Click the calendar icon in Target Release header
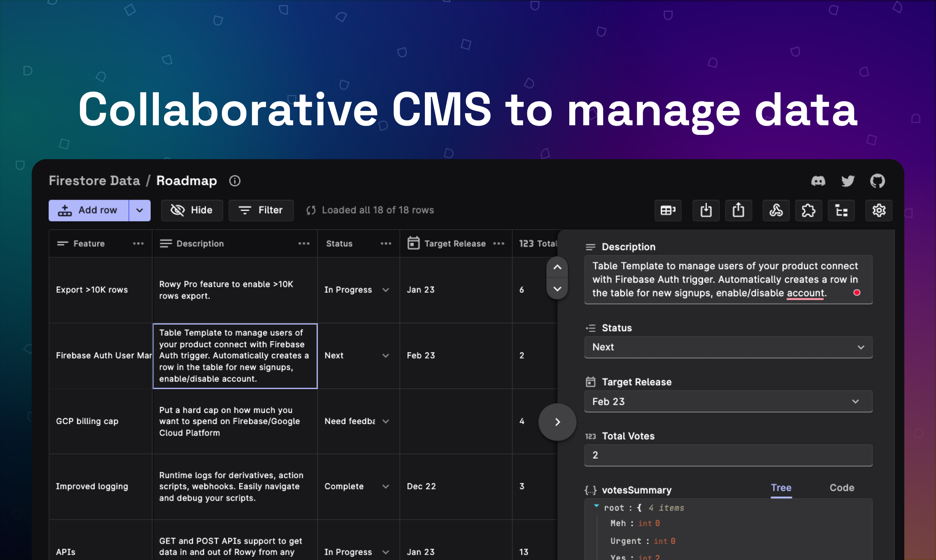This screenshot has height=560, width=936. (413, 244)
